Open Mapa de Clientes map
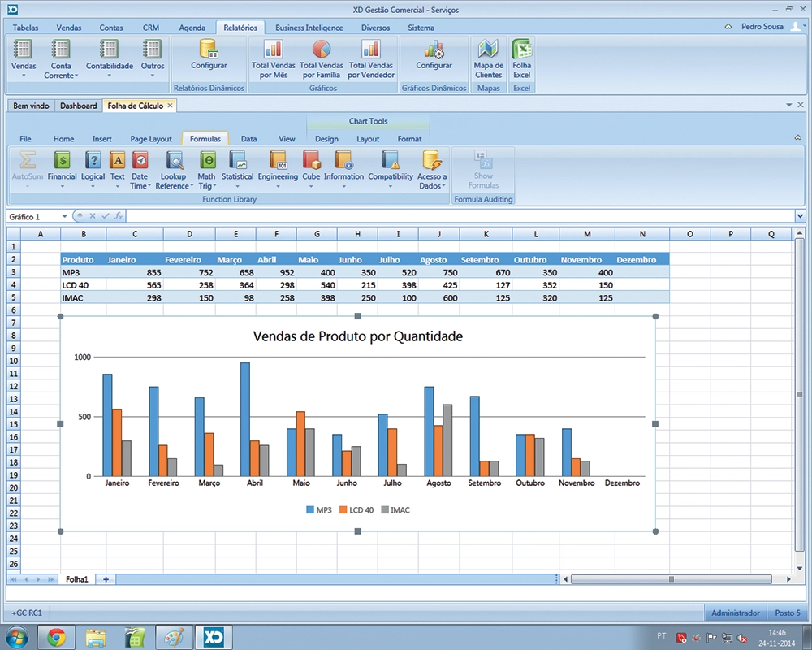 488,59
